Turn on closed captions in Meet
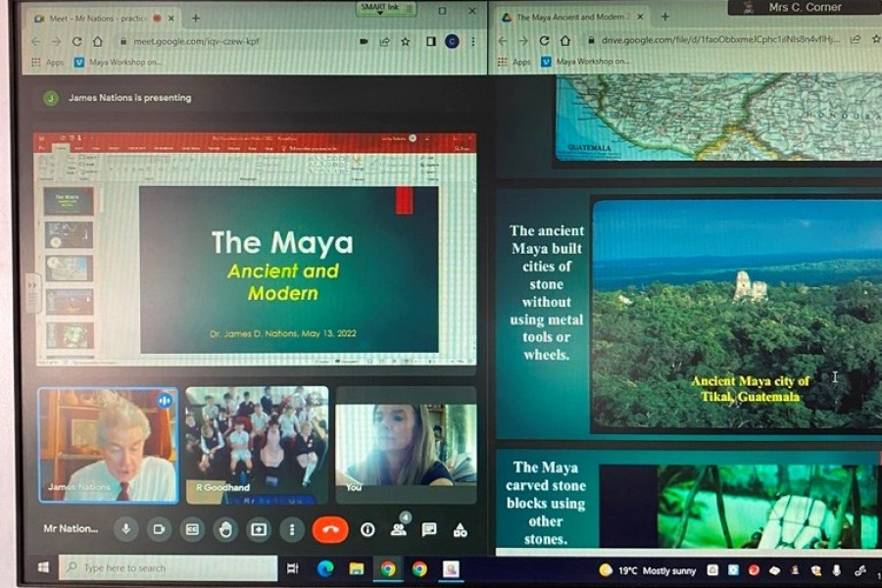This screenshot has width=882, height=588. pyautogui.click(x=192, y=529)
